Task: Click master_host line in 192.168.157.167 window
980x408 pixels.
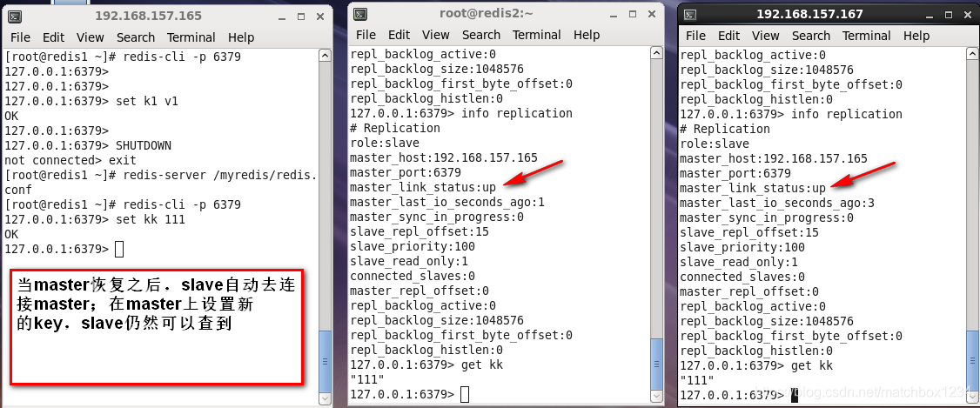Action: pyautogui.click(x=774, y=158)
